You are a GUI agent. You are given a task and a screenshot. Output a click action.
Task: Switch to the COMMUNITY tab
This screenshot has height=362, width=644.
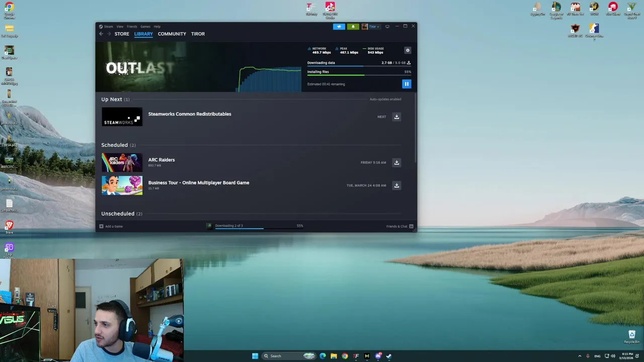[x=172, y=34]
